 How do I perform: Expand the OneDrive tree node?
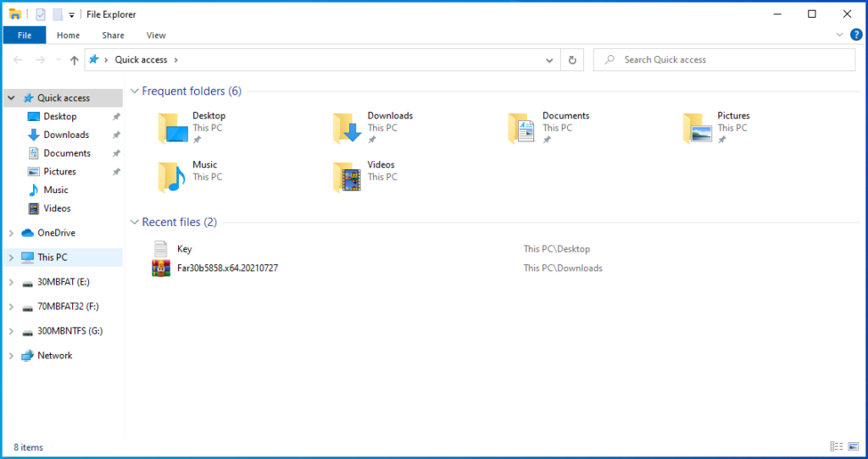pos(11,233)
